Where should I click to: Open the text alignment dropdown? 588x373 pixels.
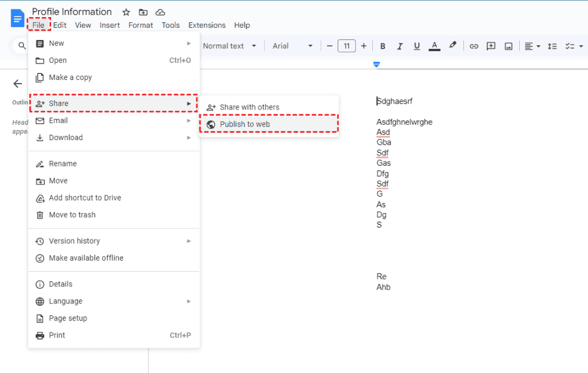click(532, 46)
